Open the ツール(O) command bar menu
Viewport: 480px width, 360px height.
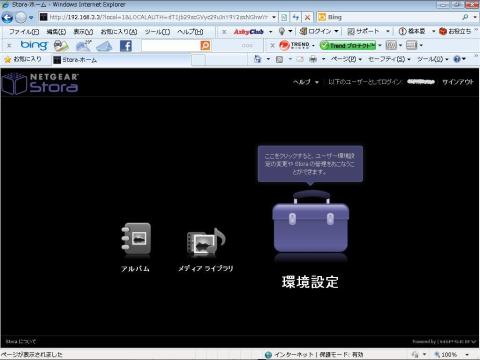(433, 59)
